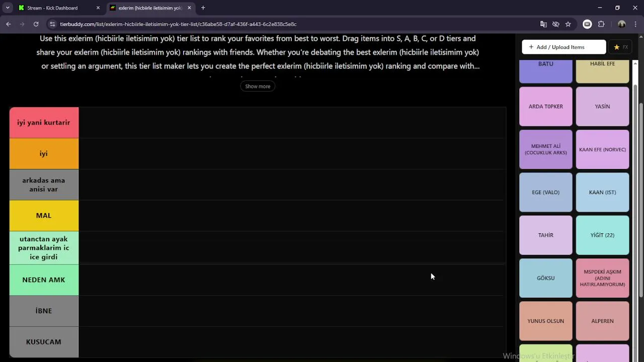Select the YASİN item card

[602, 106]
